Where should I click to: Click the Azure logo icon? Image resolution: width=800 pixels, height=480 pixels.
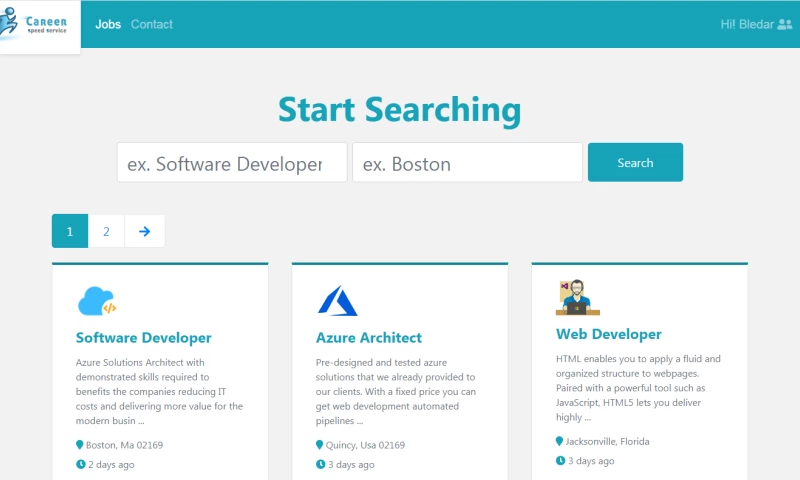pos(337,301)
